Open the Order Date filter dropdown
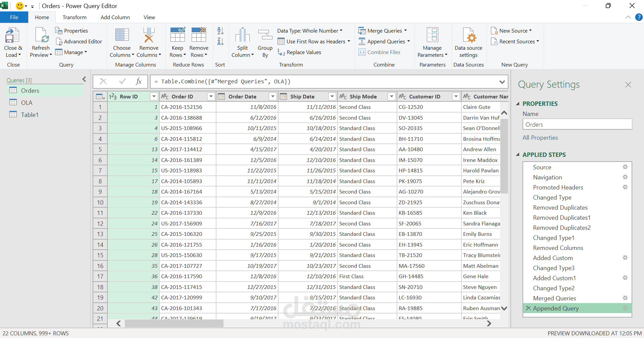 [x=273, y=97]
